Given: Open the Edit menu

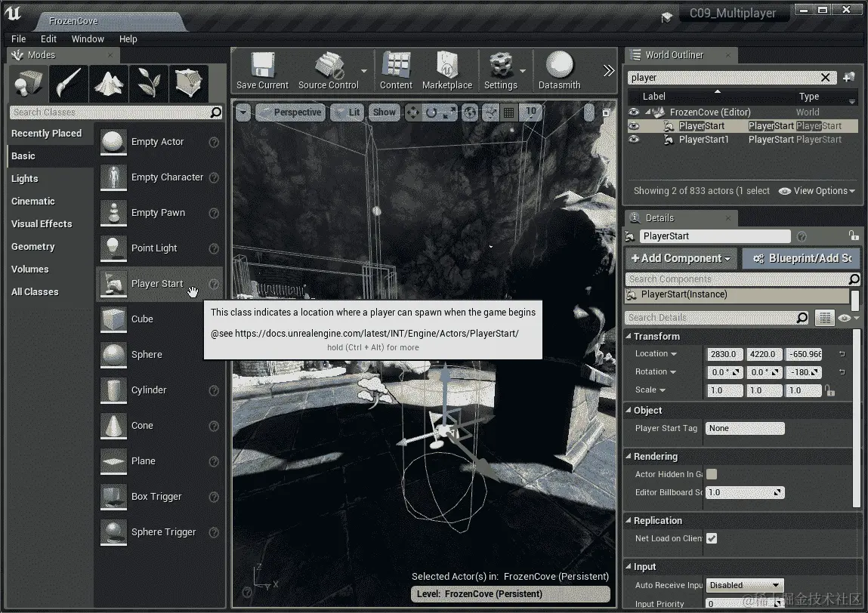Looking at the screenshot, I should click(x=48, y=39).
